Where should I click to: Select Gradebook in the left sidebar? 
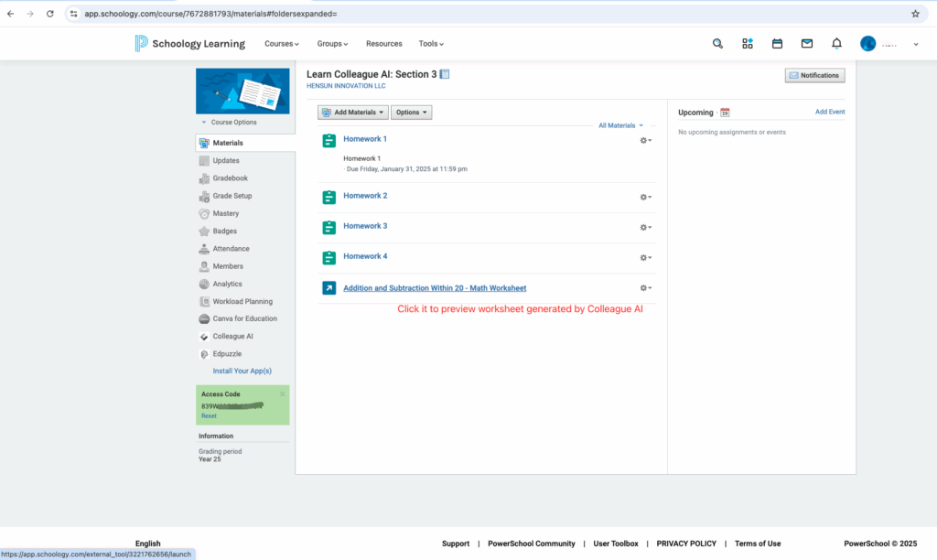(x=230, y=178)
